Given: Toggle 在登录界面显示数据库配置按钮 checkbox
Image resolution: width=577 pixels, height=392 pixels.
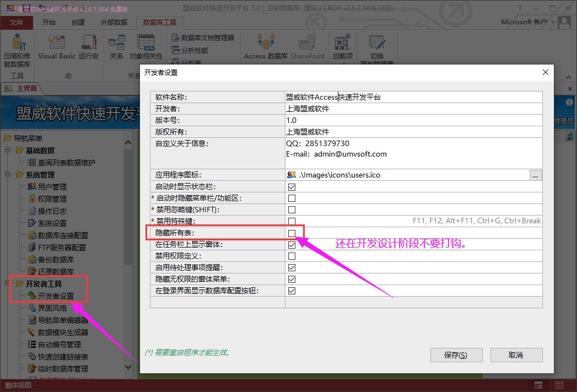Looking at the screenshot, I should pyautogui.click(x=292, y=291).
